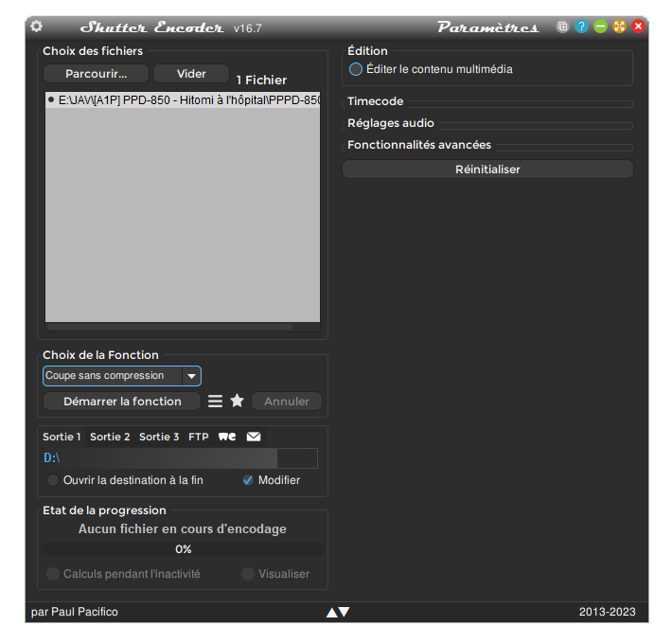The image size is (672, 644).
Task: Open the settings gear in title bar
Action: [x=37, y=27]
